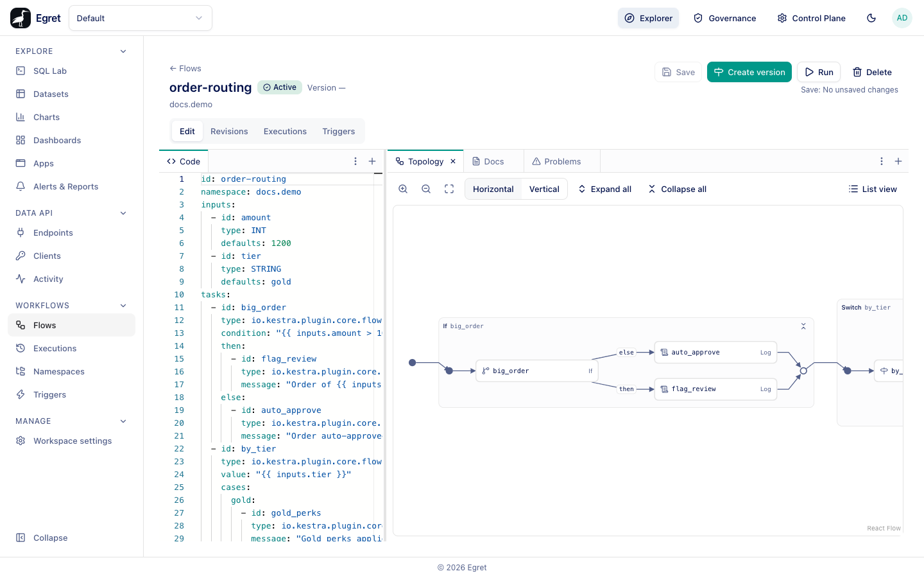The image size is (924, 578).
Task: Select Horizontal layout orientation
Action: pos(493,189)
